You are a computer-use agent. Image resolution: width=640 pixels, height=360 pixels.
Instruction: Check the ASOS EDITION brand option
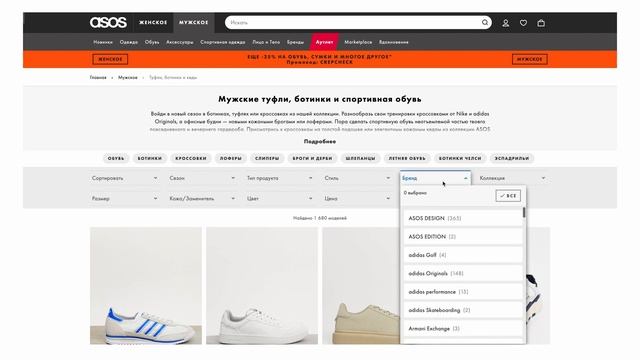tap(463, 237)
